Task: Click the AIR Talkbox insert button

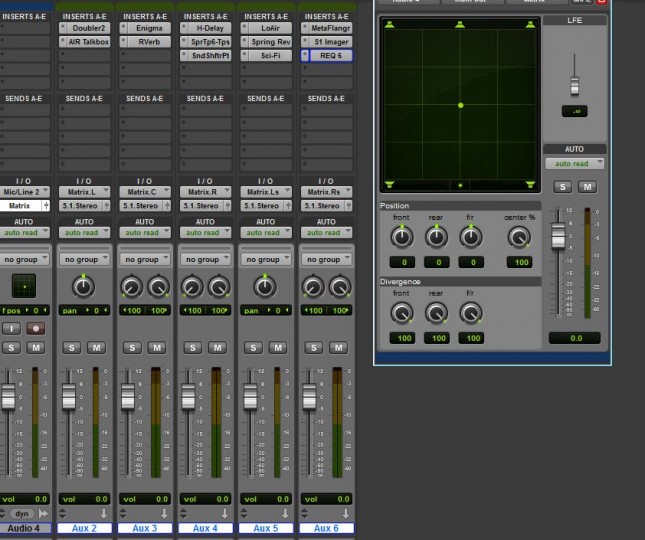Action: tap(88, 42)
